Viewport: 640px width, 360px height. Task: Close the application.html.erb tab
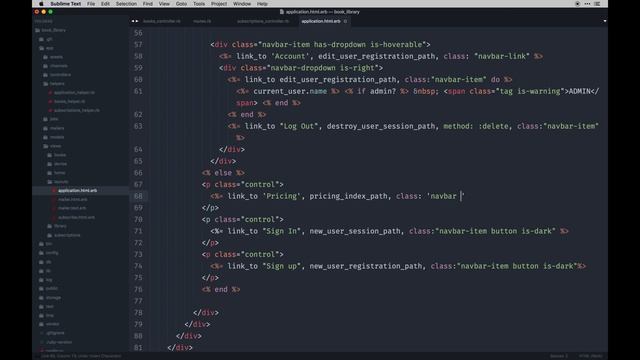coord(345,21)
